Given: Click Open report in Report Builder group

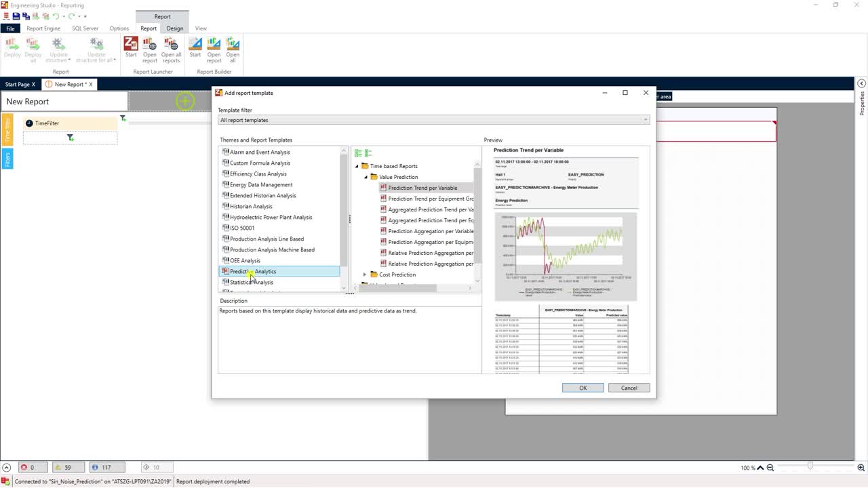Looking at the screenshot, I should 214,50.
